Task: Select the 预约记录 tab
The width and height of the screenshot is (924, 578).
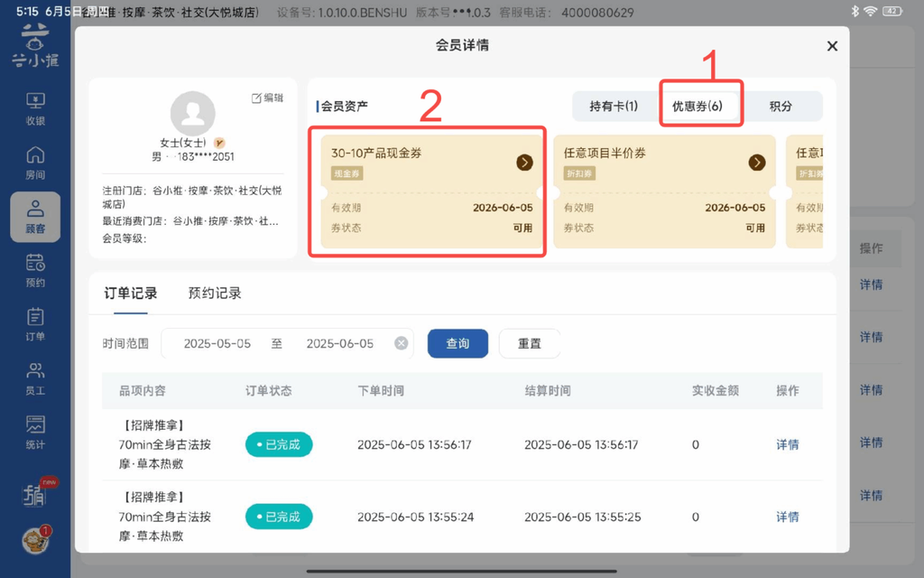Action: pos(215,294)
